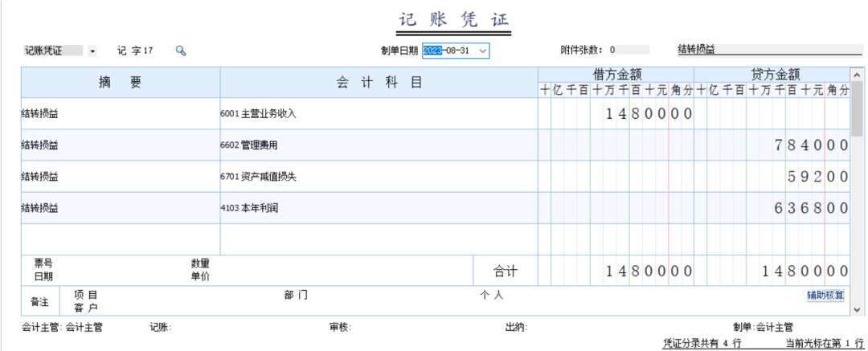Click the 数量 label
The image size is (868, 351).
pos(200,263)
